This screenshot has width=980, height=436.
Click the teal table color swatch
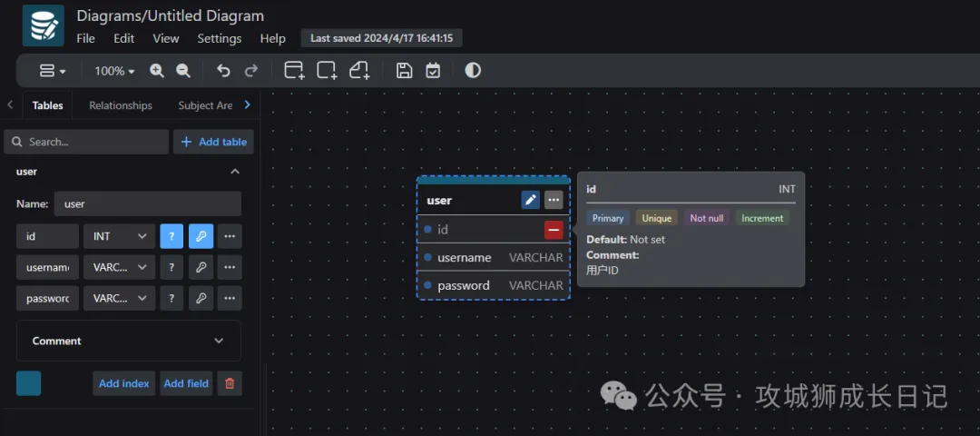coord(29,383)
